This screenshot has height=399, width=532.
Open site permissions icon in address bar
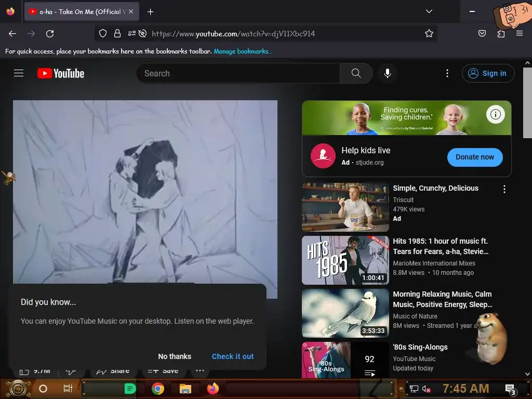point(131,33)
